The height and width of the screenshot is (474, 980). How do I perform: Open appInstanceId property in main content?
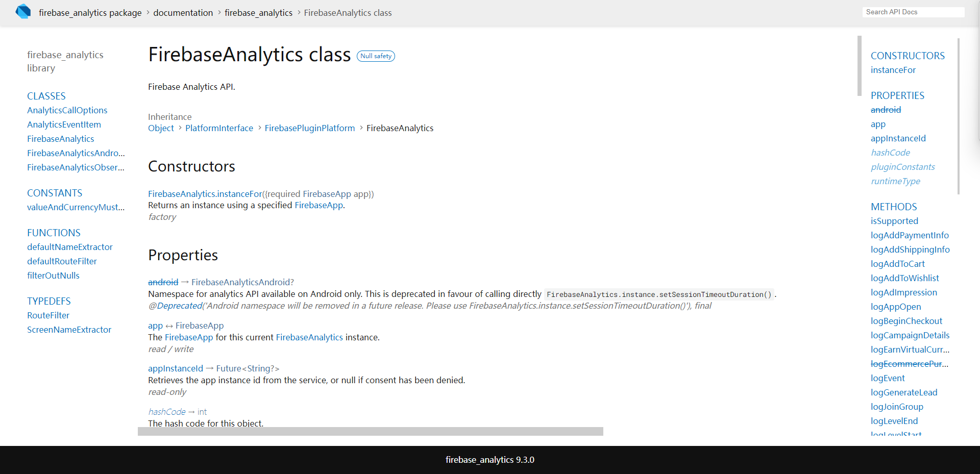pos(176,368)
